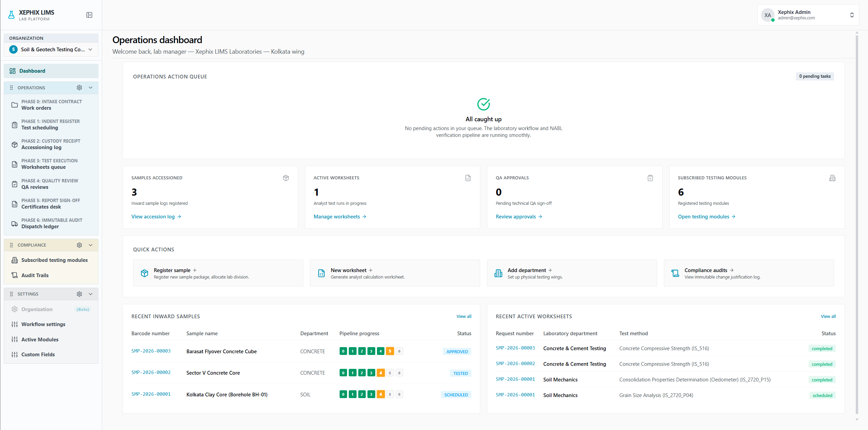Follow the Manage worksheets link

tap(340, 217)
